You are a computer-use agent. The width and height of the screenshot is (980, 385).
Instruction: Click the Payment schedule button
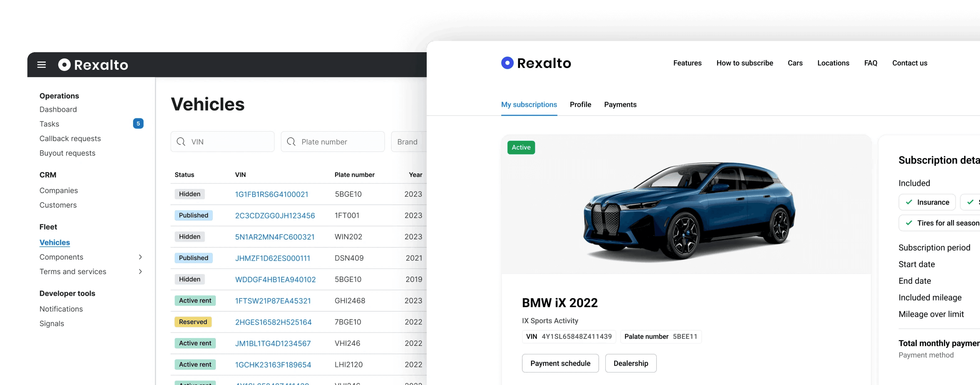coord(560,363)
